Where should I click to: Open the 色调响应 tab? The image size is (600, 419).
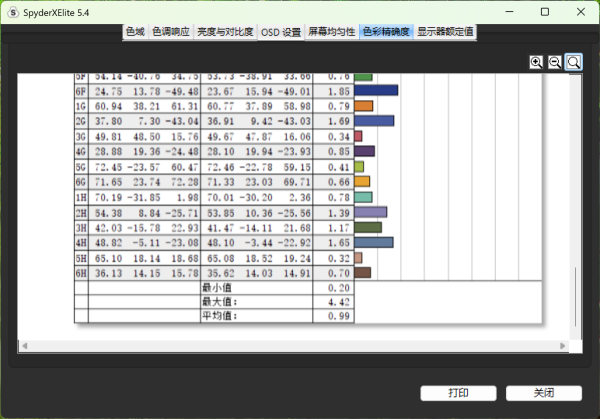[x=171, y=32]
